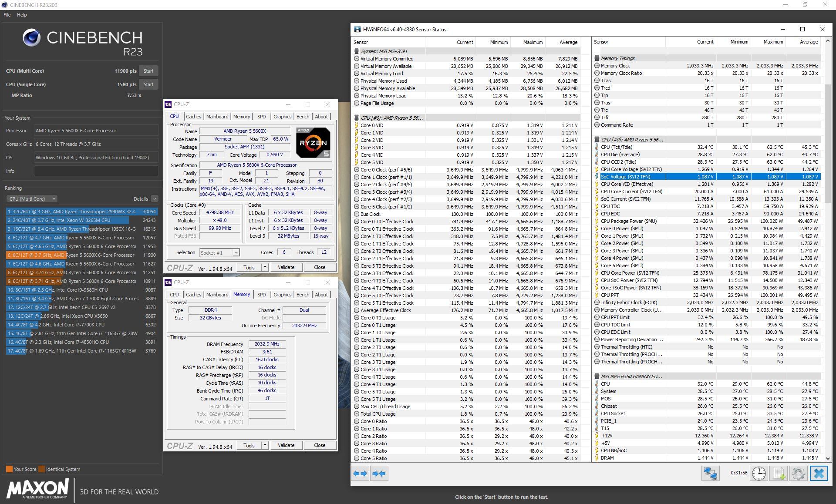Click Core Speed 4798.88 MHz value
This screenshot has height=504, width=836.
pyautogui.click(x=221, y=213)
